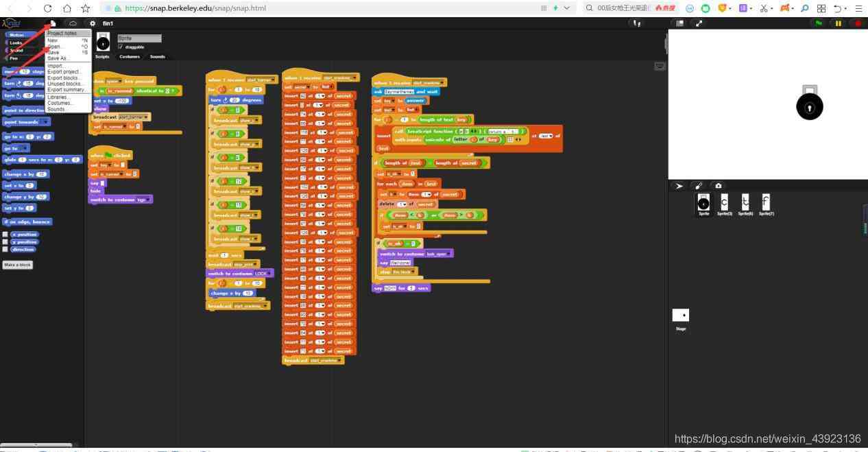868x452 pixels.
Task: Open the browser scissors screenshot tool
Action: (x=764, y=8)
